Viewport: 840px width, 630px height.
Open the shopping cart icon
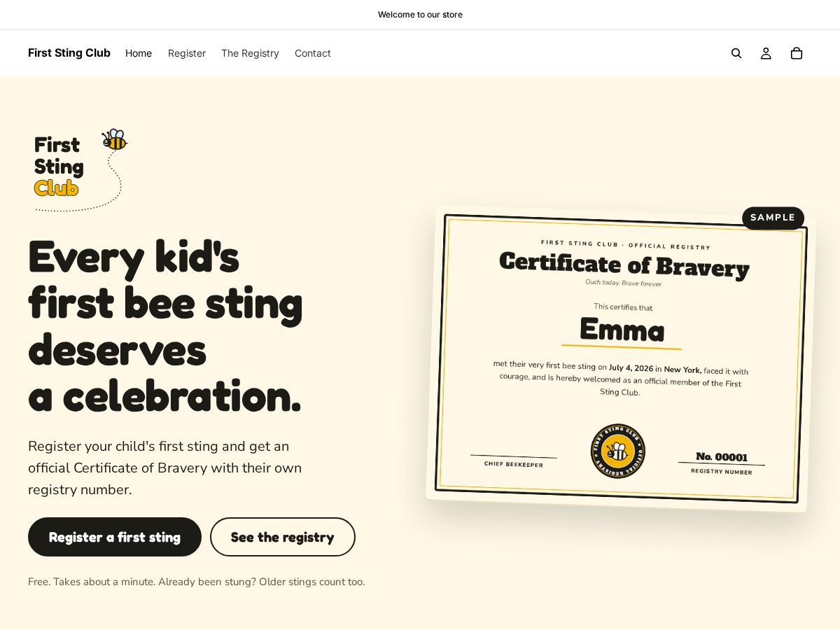coord(797,53)
